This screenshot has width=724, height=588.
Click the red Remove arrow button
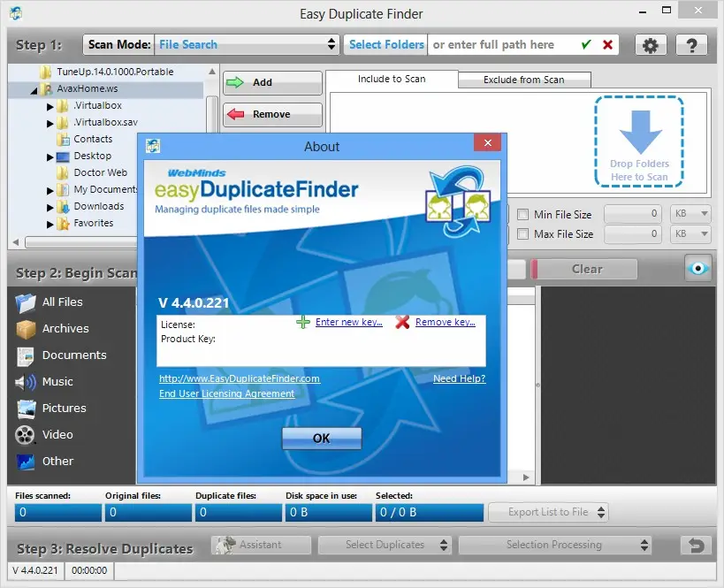pos(272,114)
